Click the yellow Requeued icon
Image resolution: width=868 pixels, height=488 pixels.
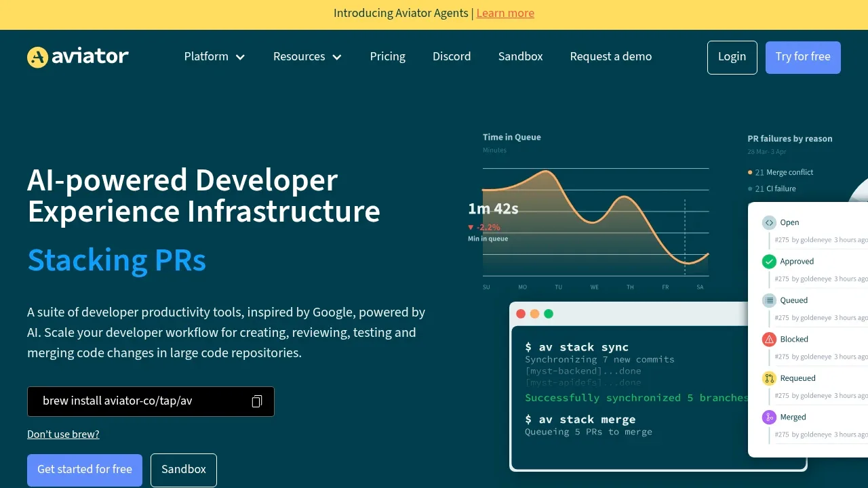769,378
